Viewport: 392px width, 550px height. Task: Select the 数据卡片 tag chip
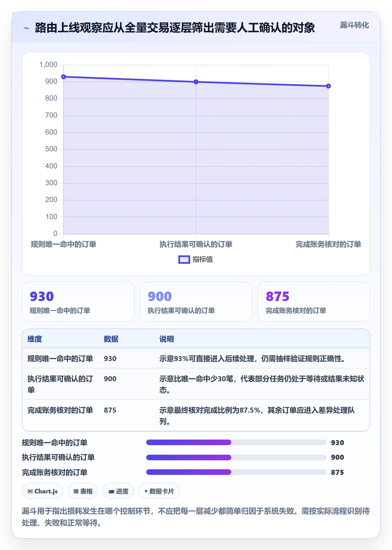point(159,491)
